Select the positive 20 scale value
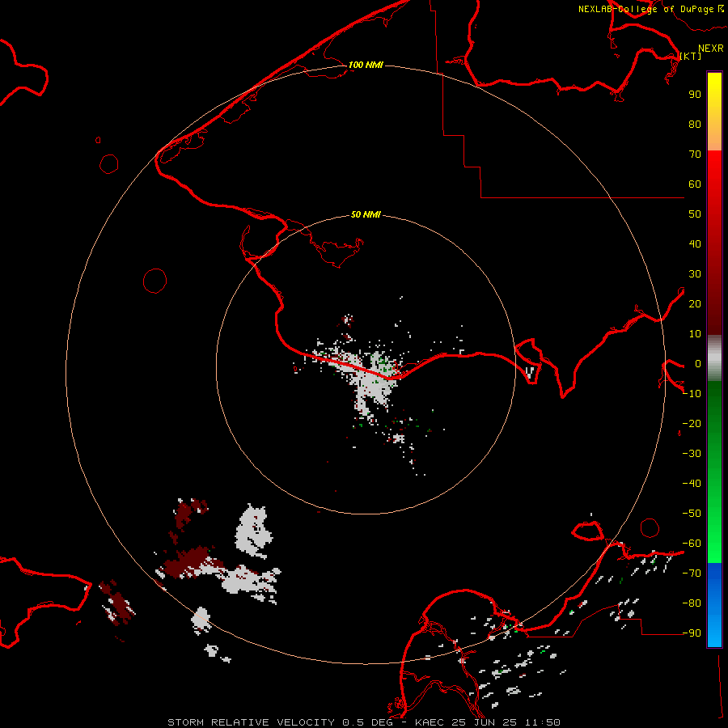 [695, 304]
